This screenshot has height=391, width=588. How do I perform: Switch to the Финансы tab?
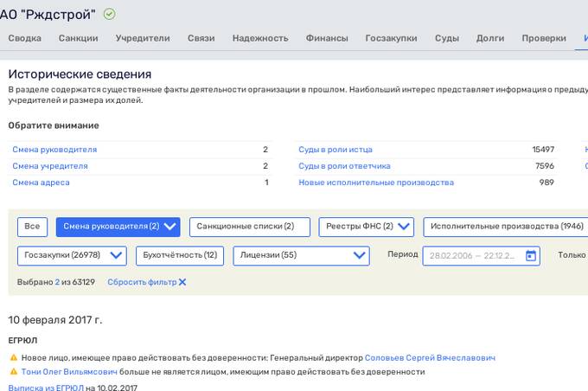pos(327,38)
